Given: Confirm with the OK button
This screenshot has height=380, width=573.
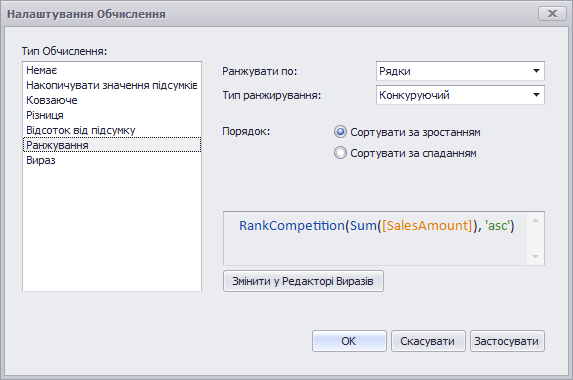Looking at the screenshot, I should [349, 341].
